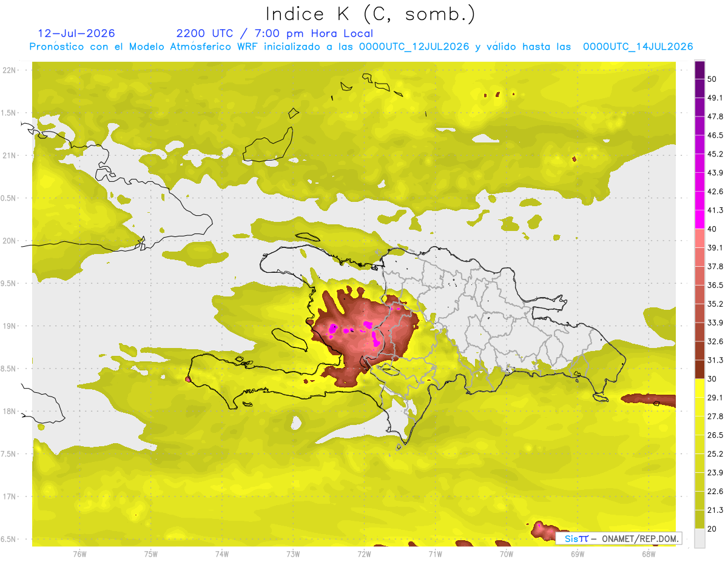
Task: Click the legend value '47.8'
Action: click(x=715, y=116)
